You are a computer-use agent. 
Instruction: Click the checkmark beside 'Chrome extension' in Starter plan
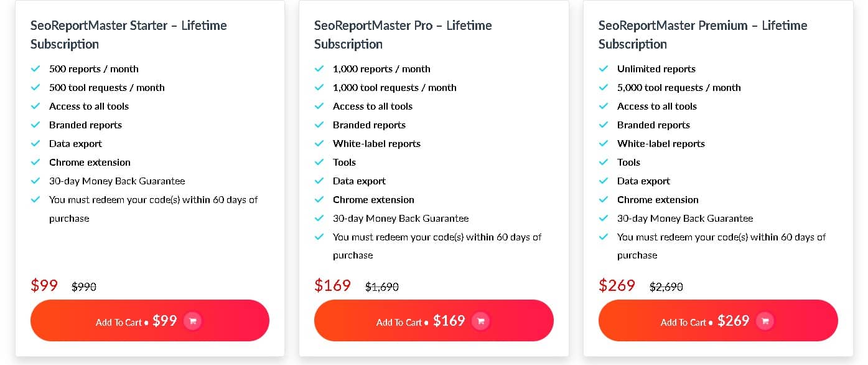36,162
